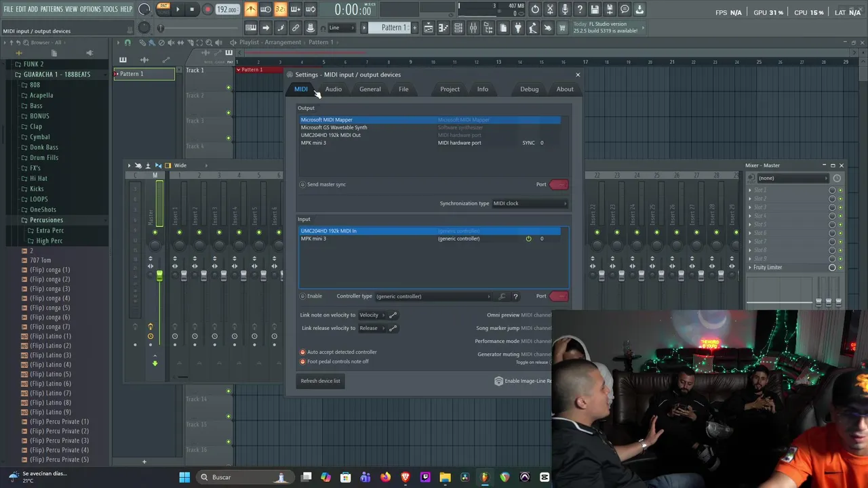Click the Refresh device list button
The image size is (868, 488).
pos(321,381)
